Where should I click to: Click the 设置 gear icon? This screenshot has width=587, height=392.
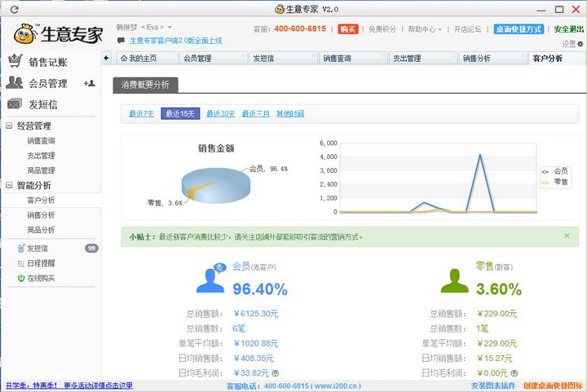click(580, 44)
